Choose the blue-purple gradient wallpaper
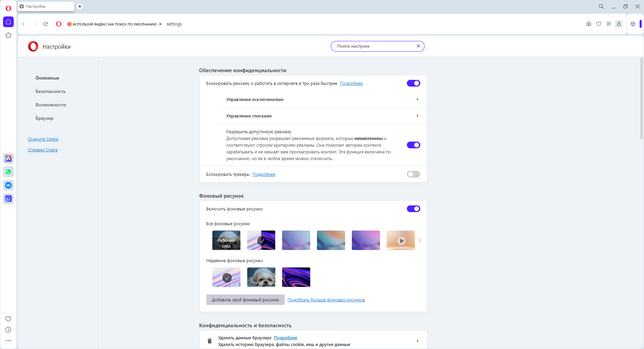The width and height of the screenshot is (644, 349). (x=296, y=240)
